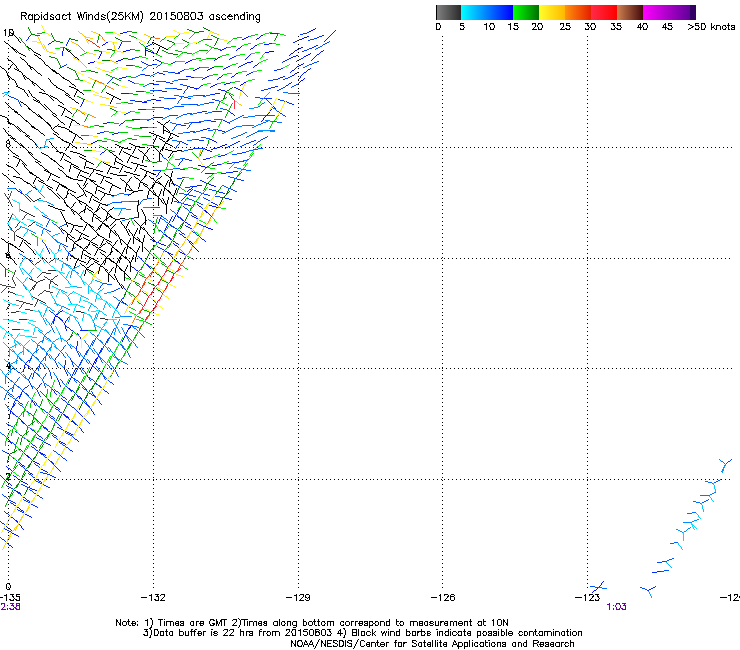Select the '-135' longitude axis label

pos(10,598)
